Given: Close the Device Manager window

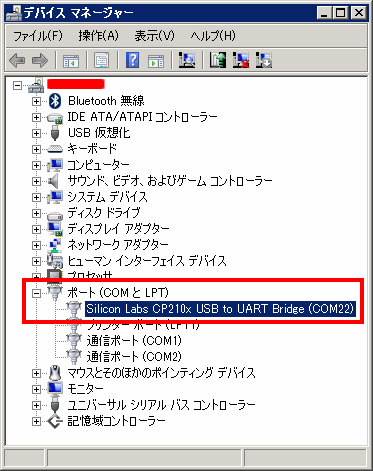Looking at the screenshot, I should [359, 13].
